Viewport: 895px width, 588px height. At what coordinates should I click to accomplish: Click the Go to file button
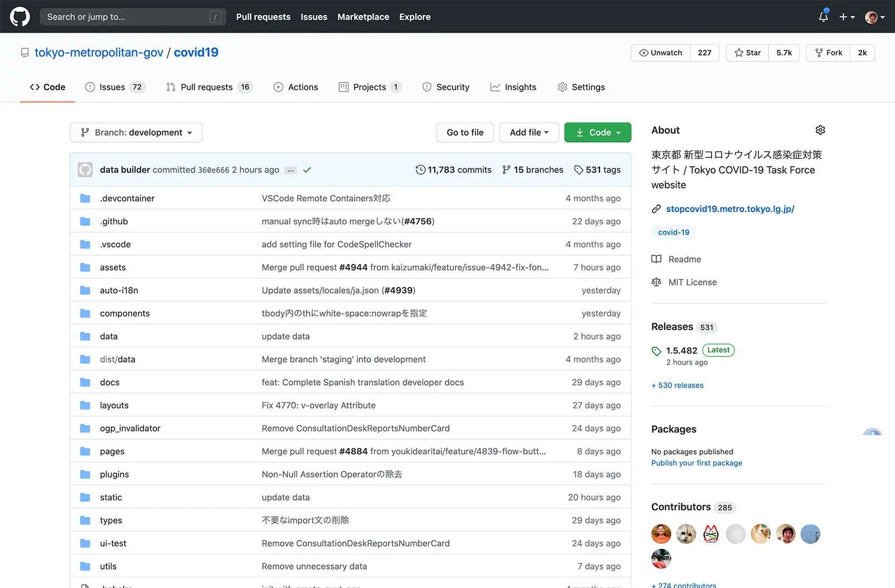point(465,133)
